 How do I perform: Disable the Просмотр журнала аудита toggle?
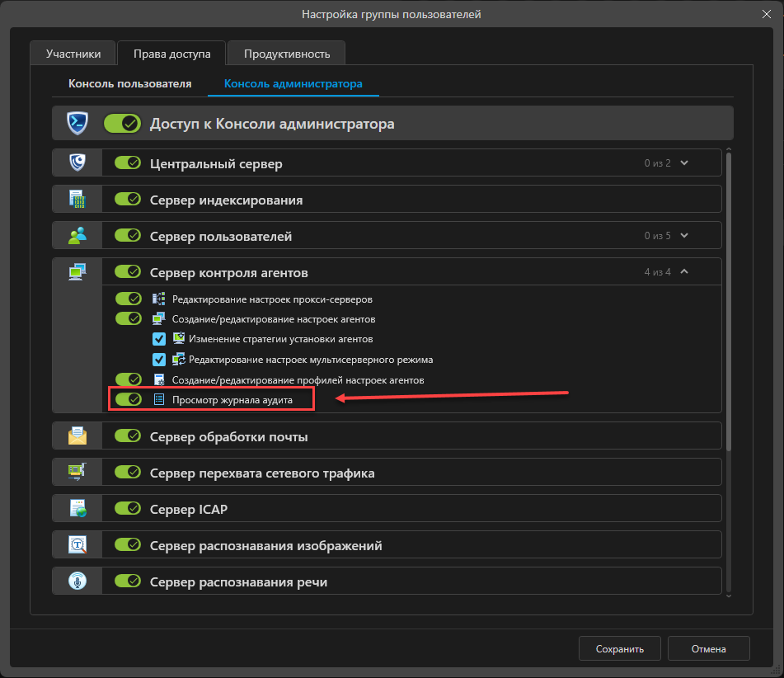[x=128, y=400]
